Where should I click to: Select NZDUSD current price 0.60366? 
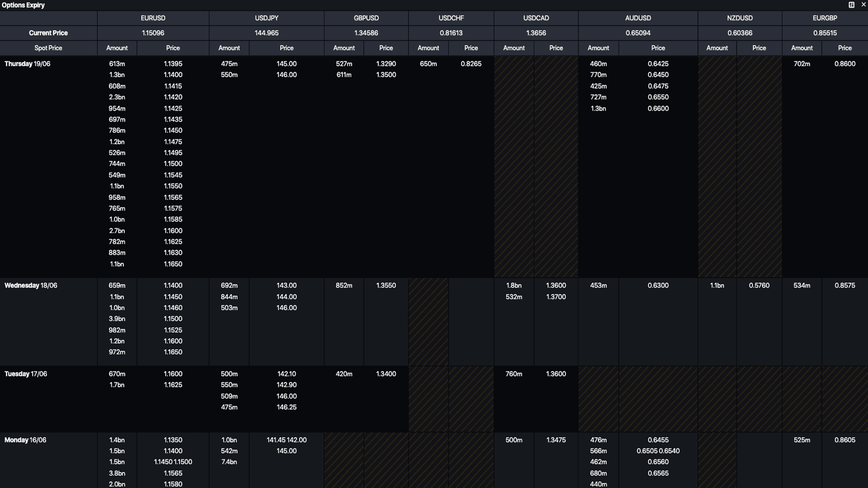740,33
